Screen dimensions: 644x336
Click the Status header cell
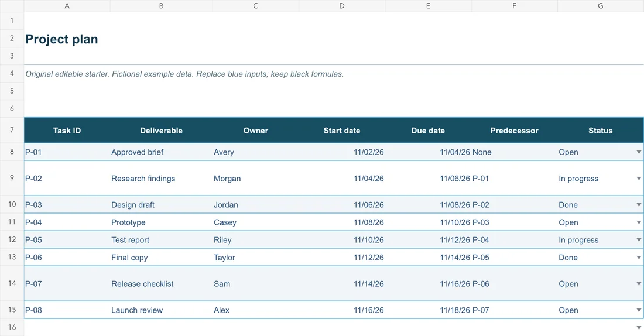[601, 130]
